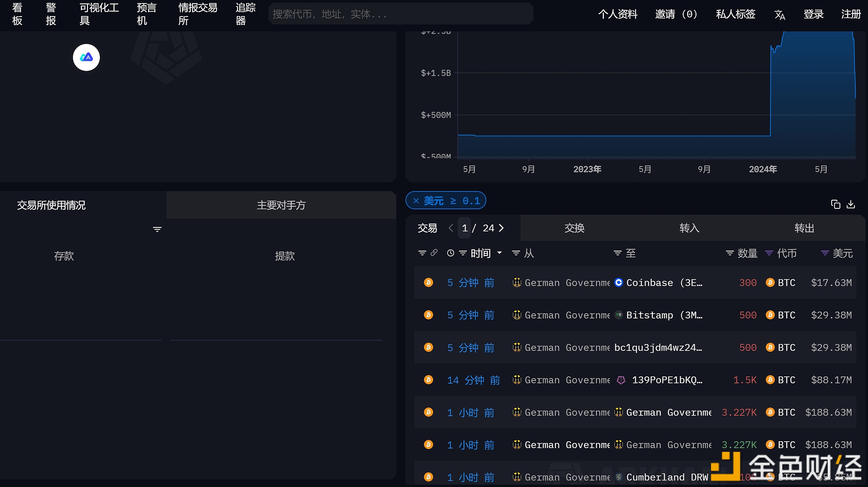Open the 可视化工具 visualizer menu

pyautogui.click(x=99, y=14)
